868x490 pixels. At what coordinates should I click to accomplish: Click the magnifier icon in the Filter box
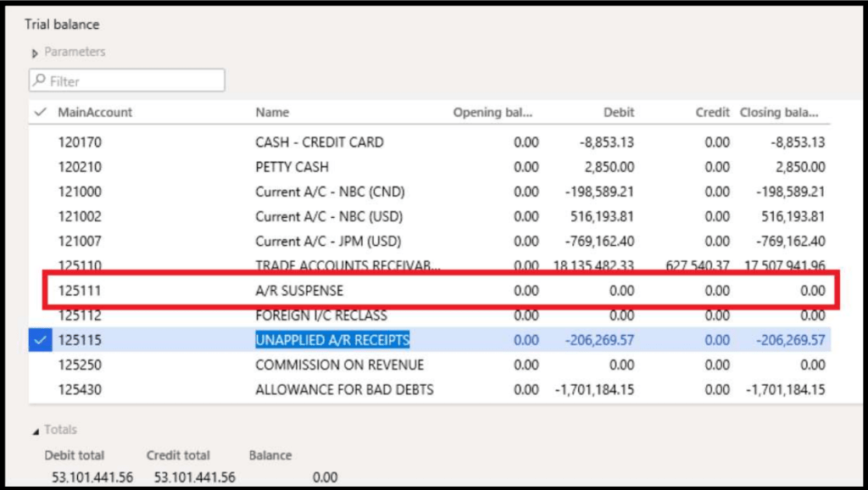pos(39,81)
